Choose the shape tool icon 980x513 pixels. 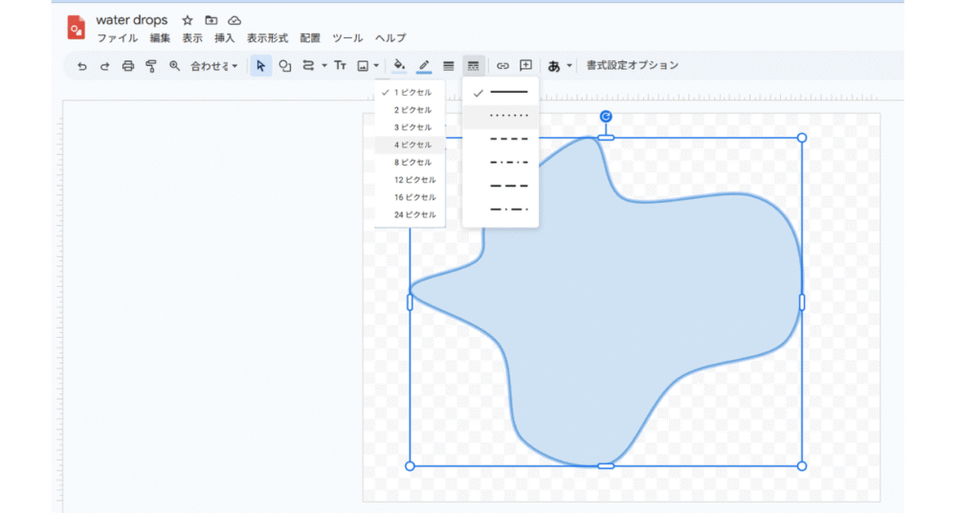(285, 66)
